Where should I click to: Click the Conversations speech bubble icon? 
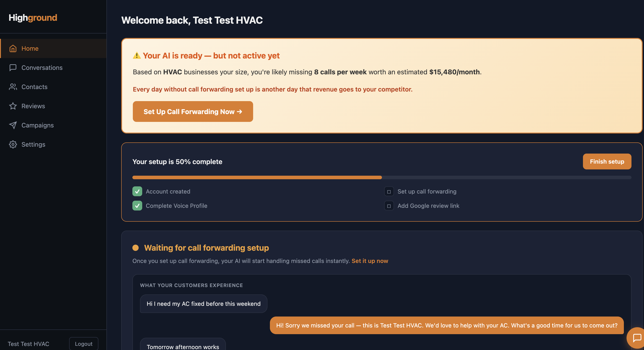(13, 68)
